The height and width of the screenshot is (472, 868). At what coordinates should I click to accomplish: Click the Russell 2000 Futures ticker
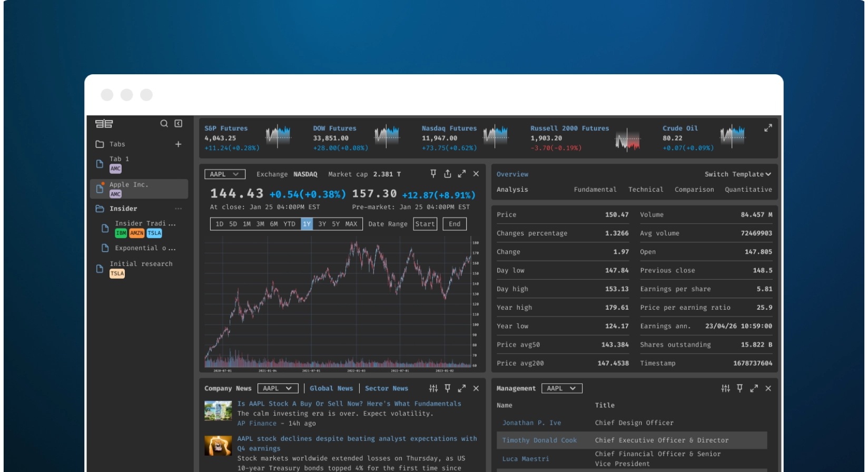pos(586,138)
